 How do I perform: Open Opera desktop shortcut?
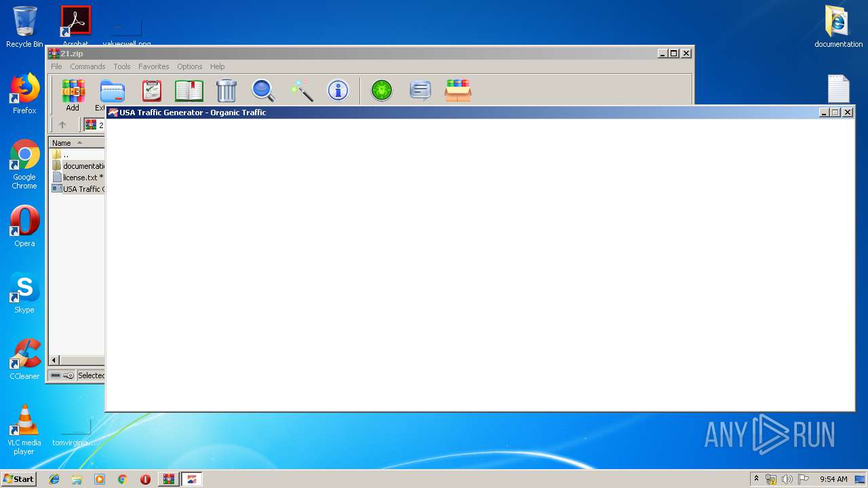point(24,226)
